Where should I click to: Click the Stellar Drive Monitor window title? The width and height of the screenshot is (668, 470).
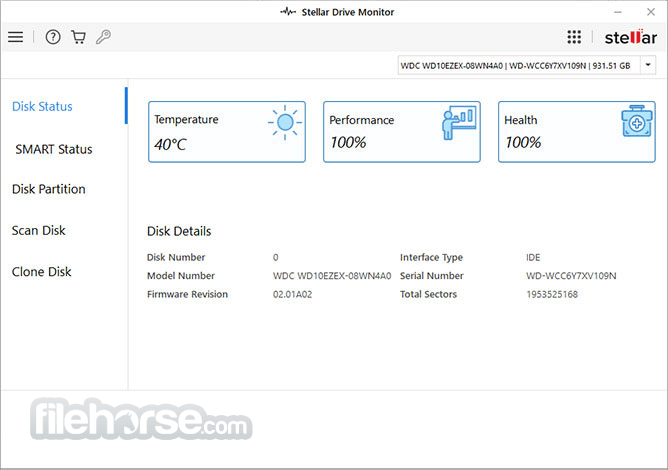348,12
